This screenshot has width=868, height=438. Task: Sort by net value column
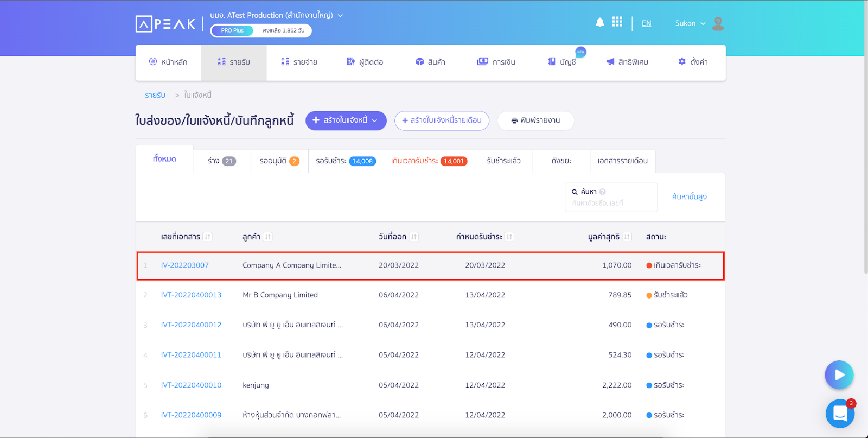pos(627,237)
